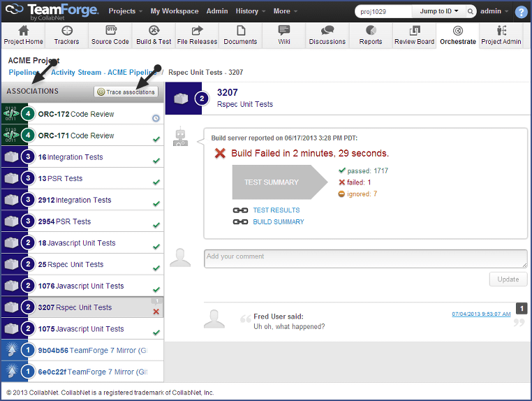Select 9b04b56 TeamForge 7 Mirror commit
The height and width of the screenshot is (401, 532).
pos(83,350)
